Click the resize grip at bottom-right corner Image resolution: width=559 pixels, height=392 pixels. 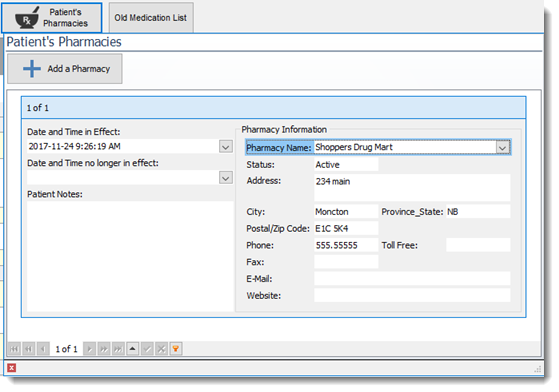[538, 369]
